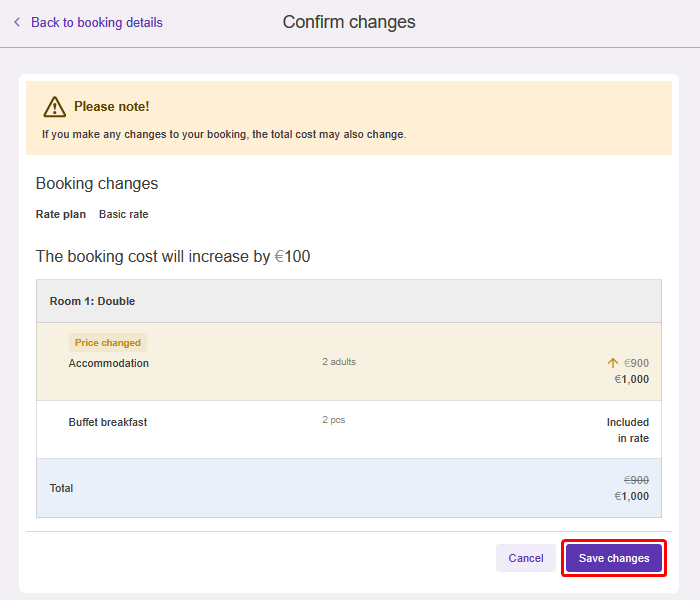Click the Included in rate text
The image size is (700, 600).
[627, 430]
